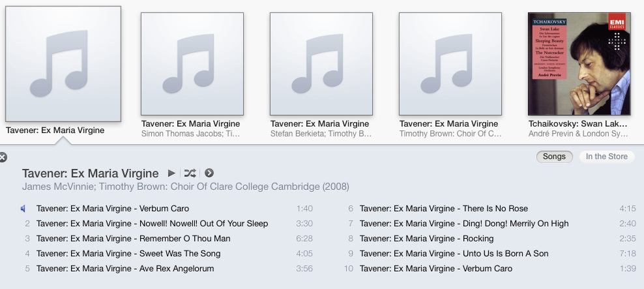Select the Timothy Brown Choir album artwork
Image resolution: width=644 pixels, height=289 pixels.
[450, 64]
